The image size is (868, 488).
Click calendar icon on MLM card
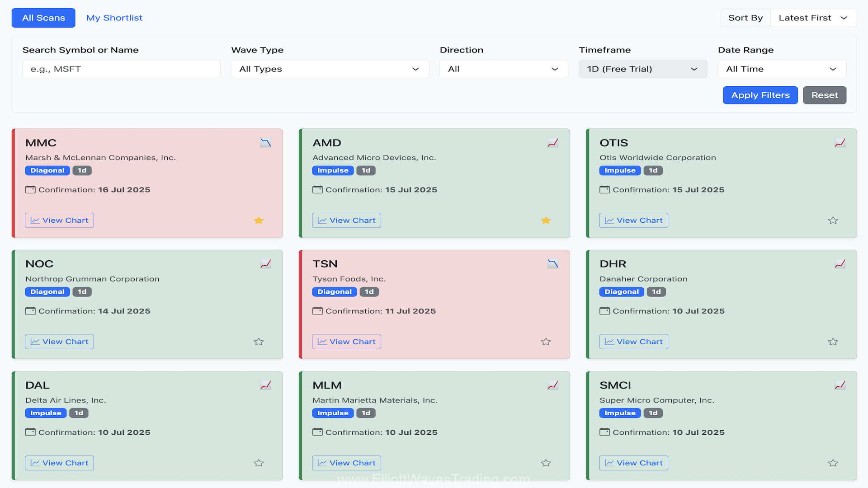point(317,432)
